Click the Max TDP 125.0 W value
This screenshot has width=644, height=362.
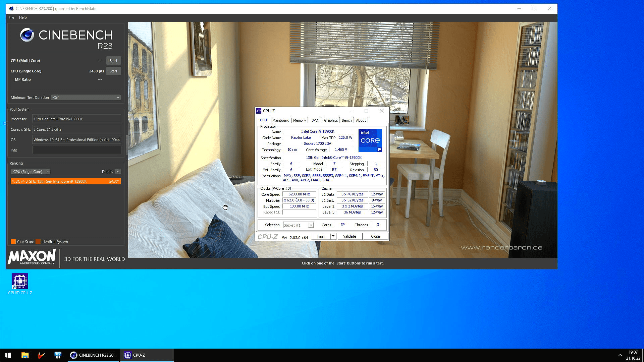coord(345,137)
